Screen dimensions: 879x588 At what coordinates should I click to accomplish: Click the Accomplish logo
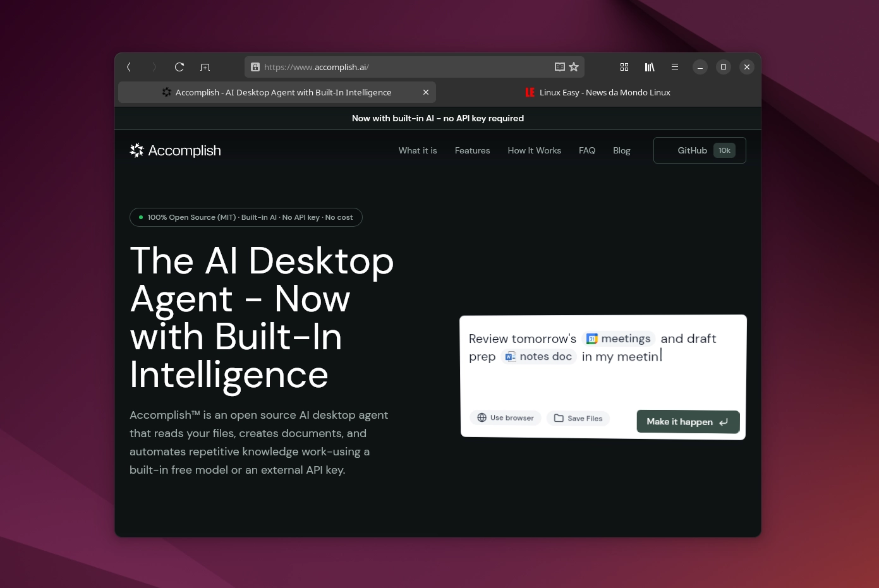176,150
